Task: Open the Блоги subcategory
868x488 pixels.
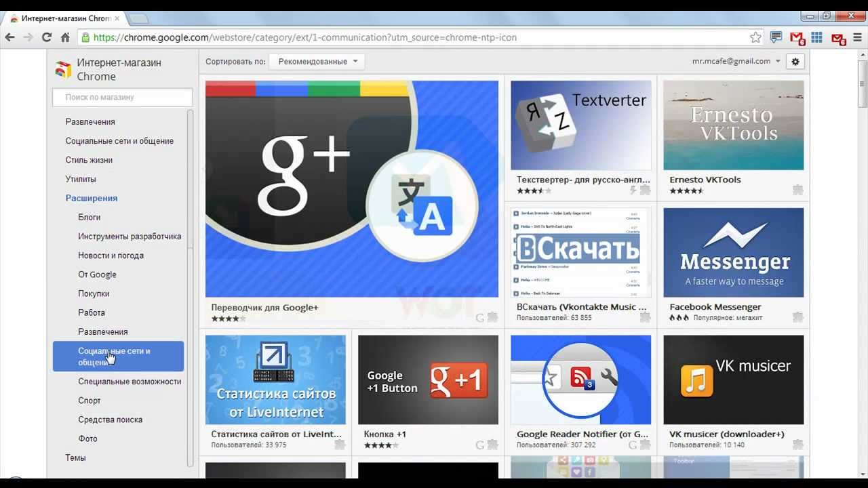Action: [89, 217]
